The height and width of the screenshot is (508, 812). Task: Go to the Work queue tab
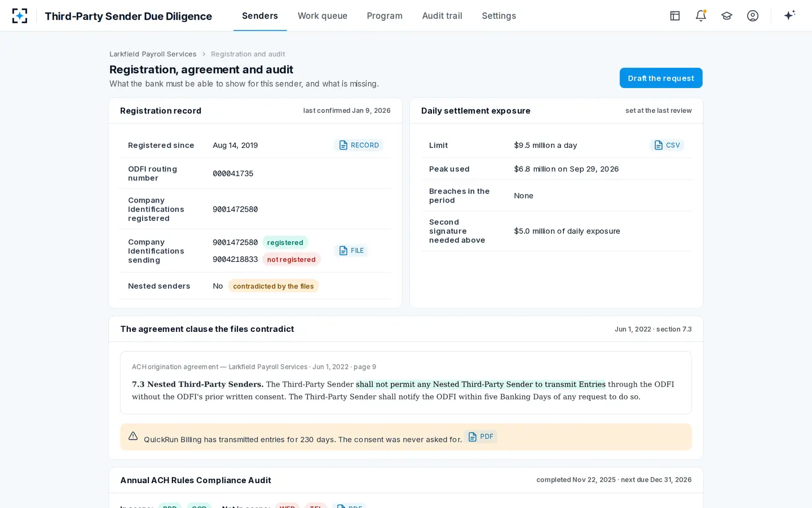(323, 16)
